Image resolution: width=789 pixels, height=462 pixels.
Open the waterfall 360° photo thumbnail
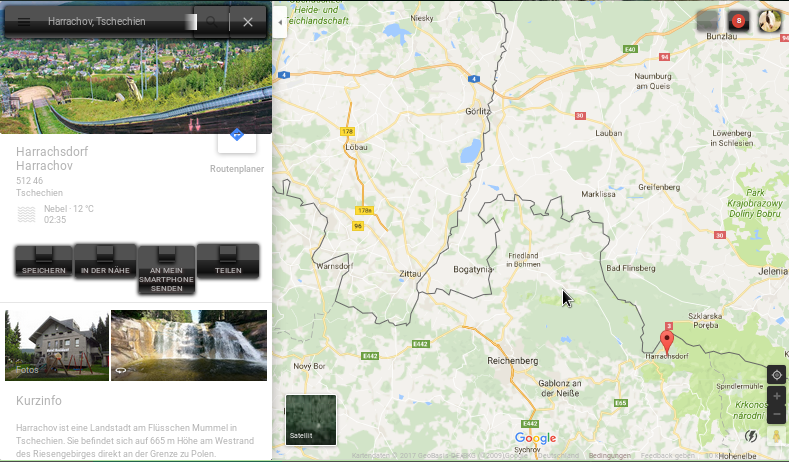[x=189, y=345]
